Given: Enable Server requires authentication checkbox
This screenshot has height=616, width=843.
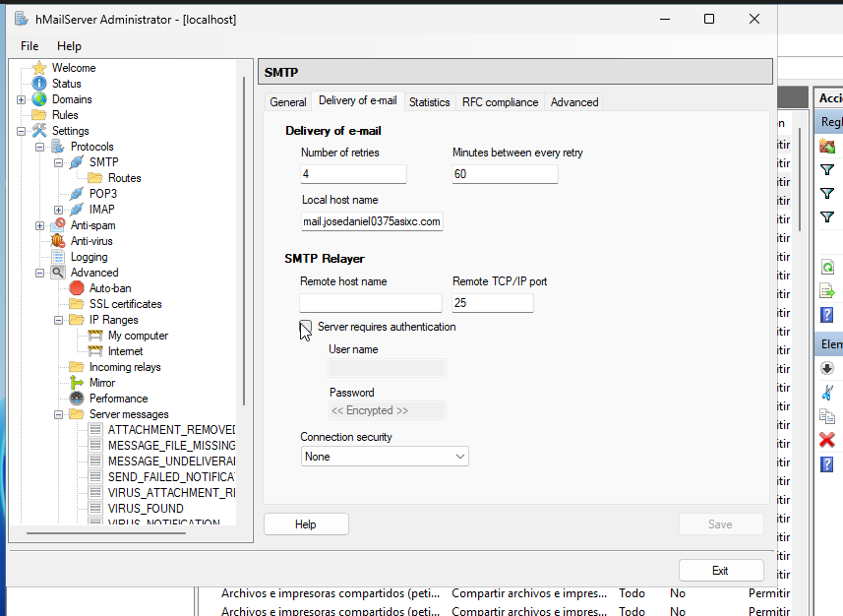Looking at the screenshot, I should pos(305,327).
